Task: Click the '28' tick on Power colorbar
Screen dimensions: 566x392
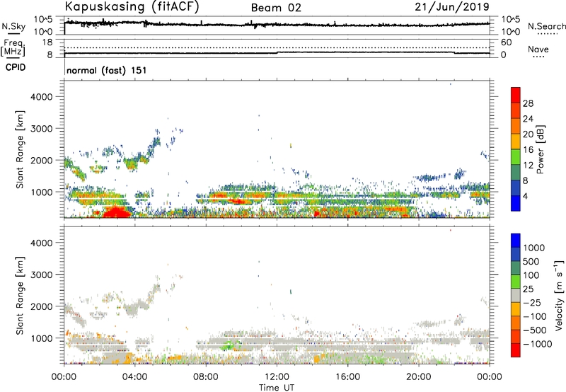Action: coord(528,103)
